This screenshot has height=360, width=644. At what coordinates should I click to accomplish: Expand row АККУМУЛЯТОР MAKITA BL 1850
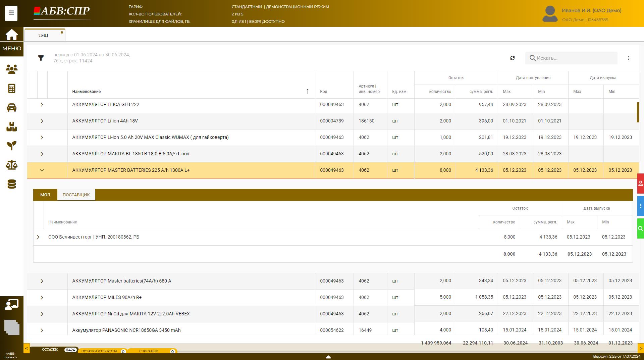coord(42,154)
